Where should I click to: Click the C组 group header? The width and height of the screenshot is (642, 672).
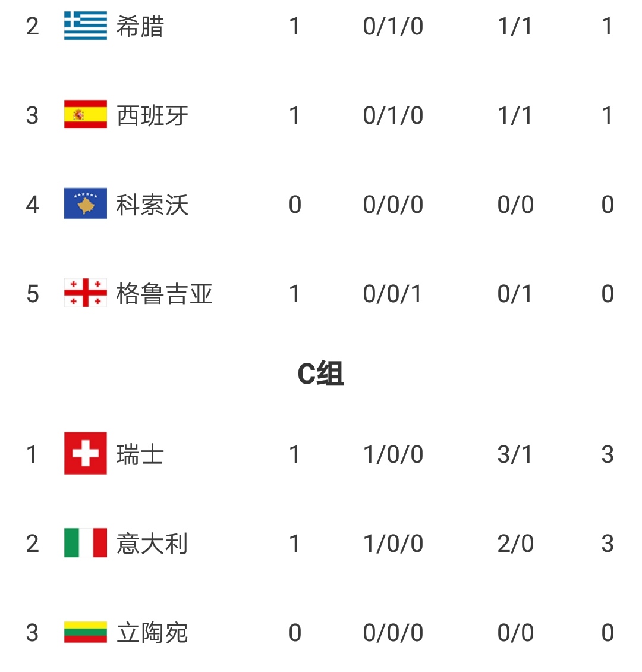(320, 374)
